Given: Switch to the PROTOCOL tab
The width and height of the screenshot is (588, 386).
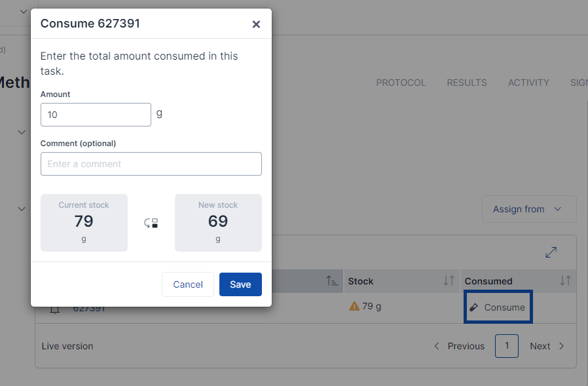Looking at the screenshot, I should [401, 83].
